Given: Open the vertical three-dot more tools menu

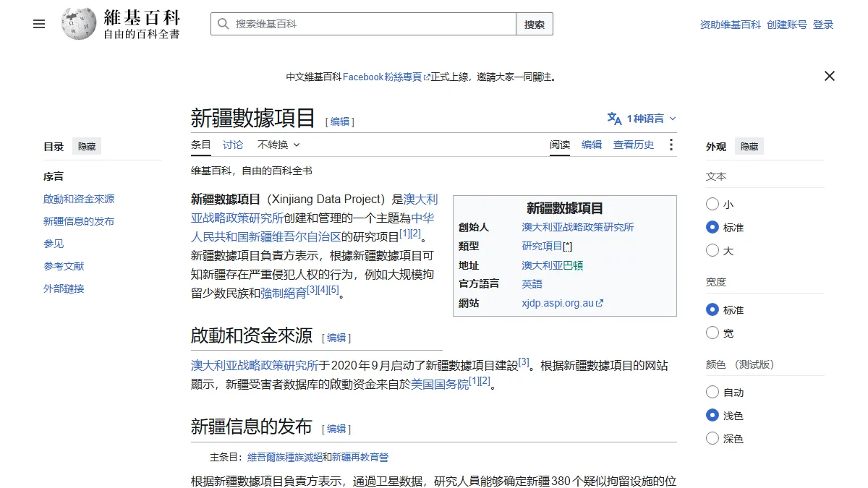Looking at the screenshot, I should pyautogui.click(x=671, y=145).
